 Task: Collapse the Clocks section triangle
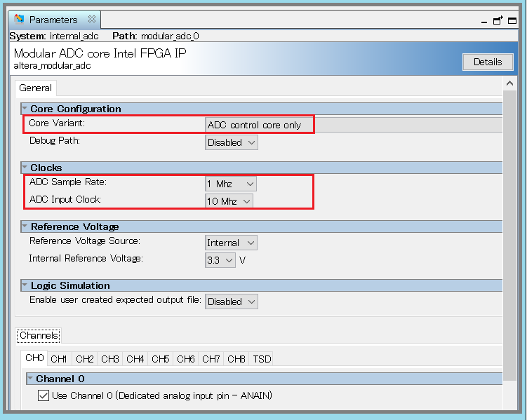tap(25, 168)
